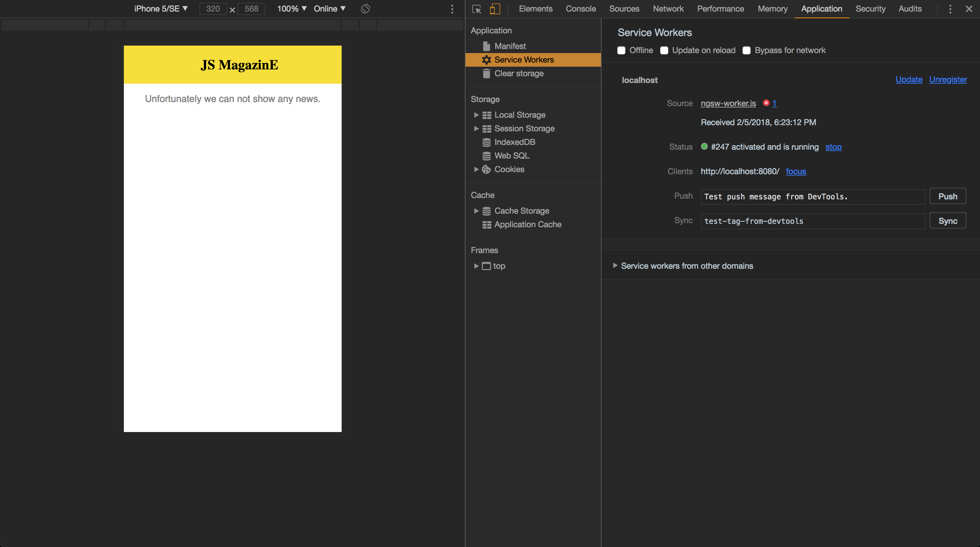
Task: Expand the Cache Storage section
Action: coord(476,211)
